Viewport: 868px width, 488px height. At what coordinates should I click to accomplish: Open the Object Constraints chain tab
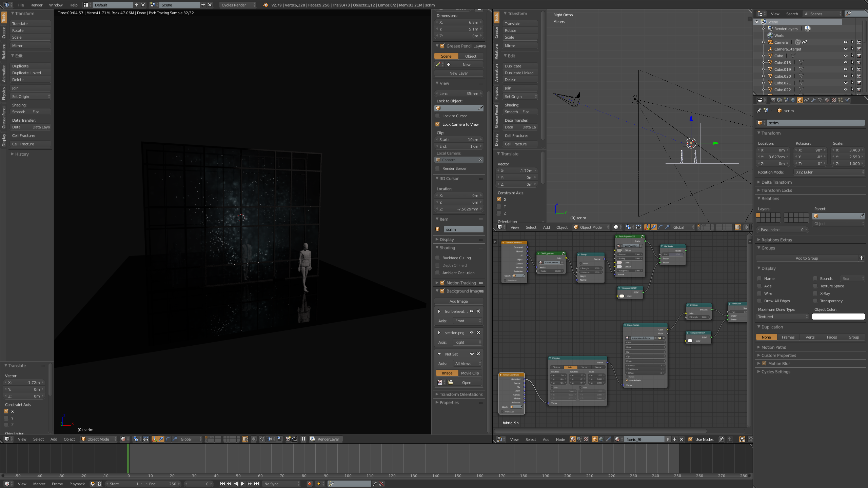coord(807,100)
